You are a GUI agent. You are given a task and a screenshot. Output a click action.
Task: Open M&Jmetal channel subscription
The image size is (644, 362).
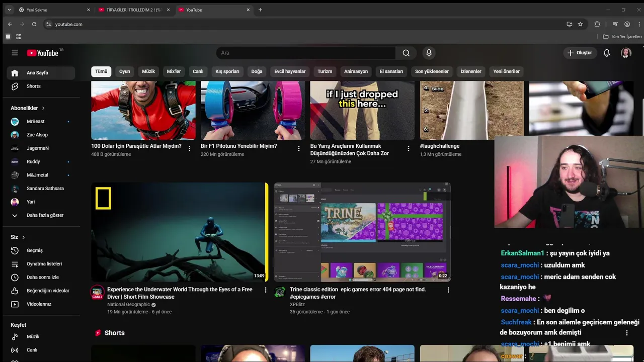point(41,175)
